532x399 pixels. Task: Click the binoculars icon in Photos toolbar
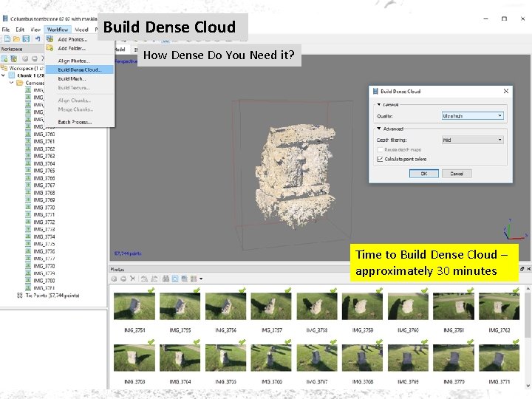[x=166, y=279]
